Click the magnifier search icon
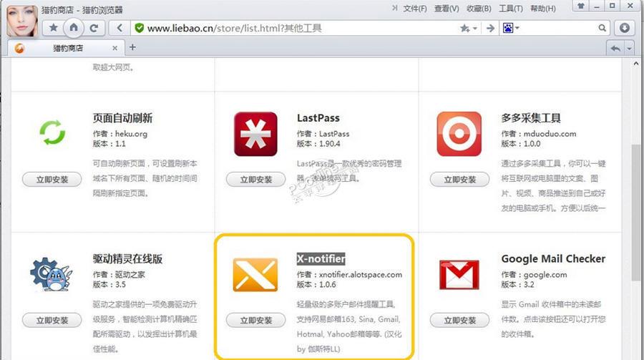This screenshot has width=644, height=360. (x=602, y=28)
